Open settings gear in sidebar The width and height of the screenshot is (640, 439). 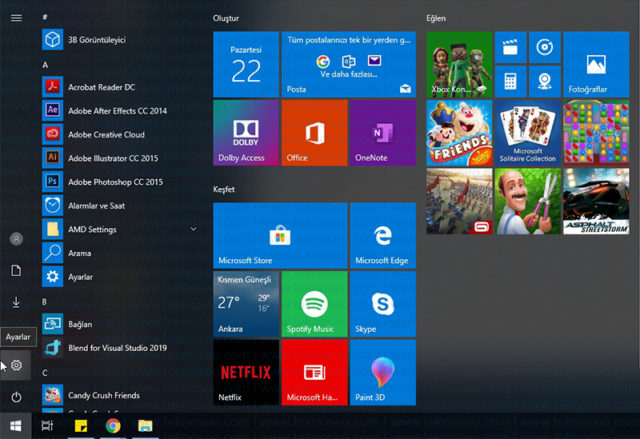[x=16, y=365]
